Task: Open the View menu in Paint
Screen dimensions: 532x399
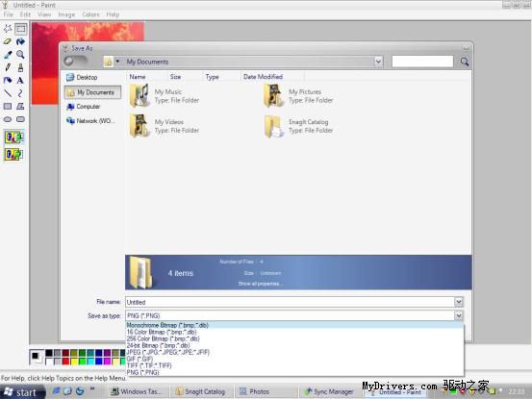Action: point(44,14)
